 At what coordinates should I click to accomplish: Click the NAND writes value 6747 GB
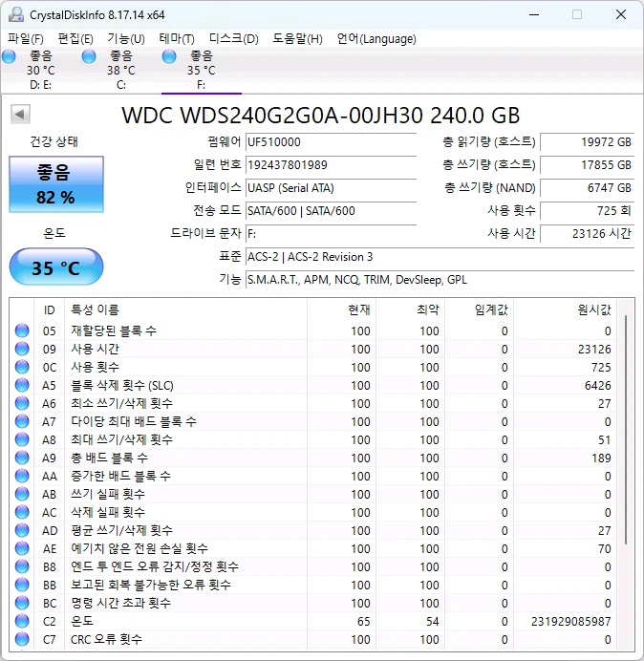[x=587, y=187]
